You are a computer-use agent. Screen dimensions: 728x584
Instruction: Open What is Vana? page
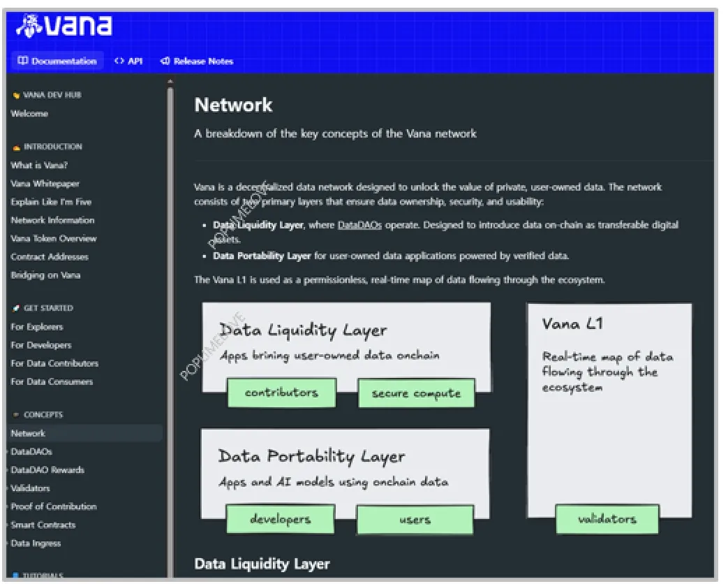click(x=39, y=165)
